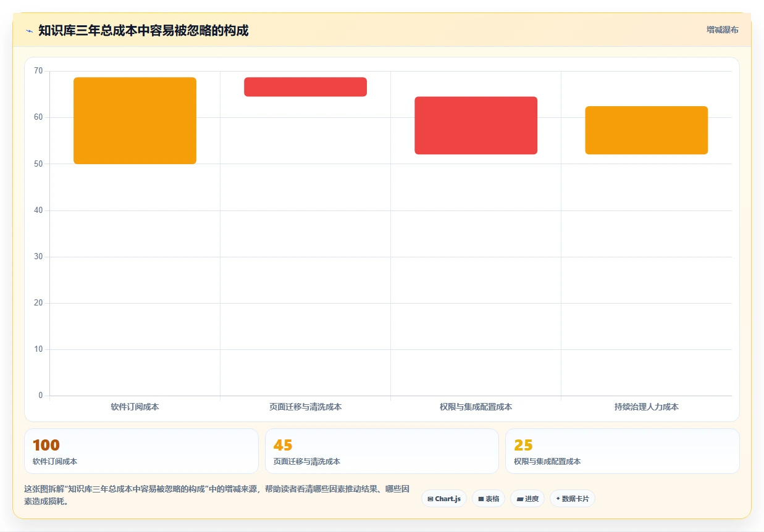Click the y-axis value 50
This screenshot has height=532, width=764.
(38, 164)
